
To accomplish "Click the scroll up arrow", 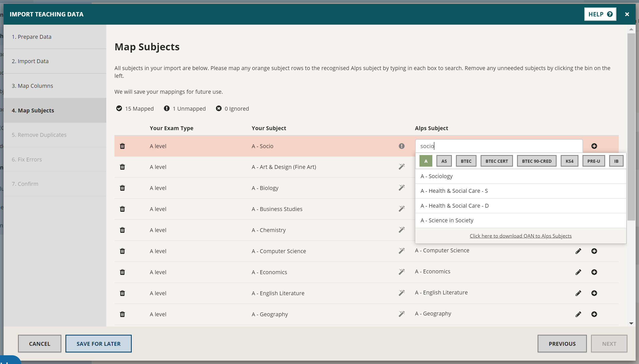I will click(x=631, y=29).
